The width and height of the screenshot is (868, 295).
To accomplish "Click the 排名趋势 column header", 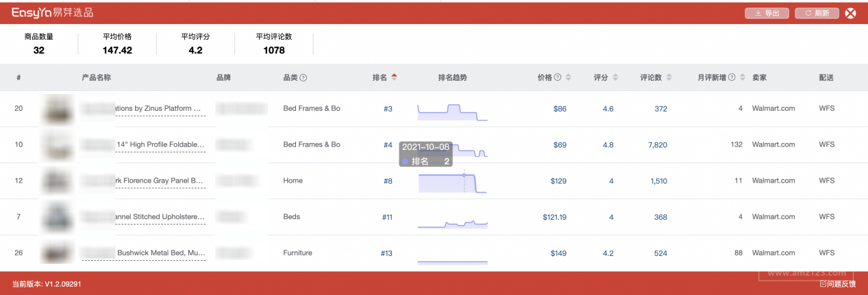I will 453,78.
